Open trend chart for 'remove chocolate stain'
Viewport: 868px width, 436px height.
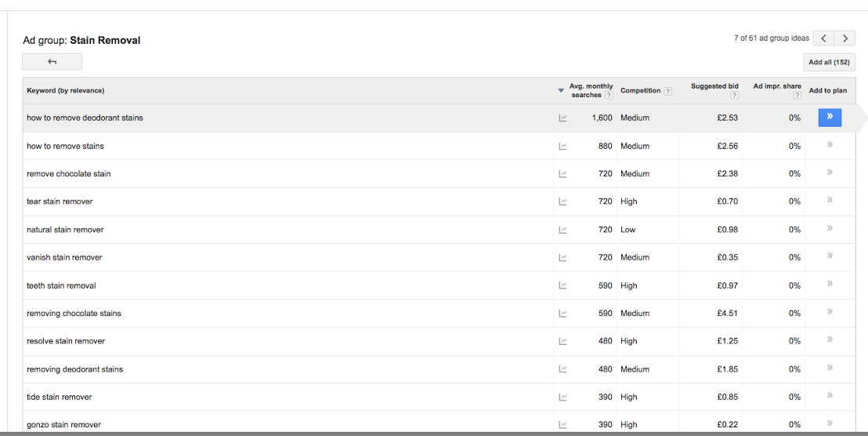tap(562, 174)
